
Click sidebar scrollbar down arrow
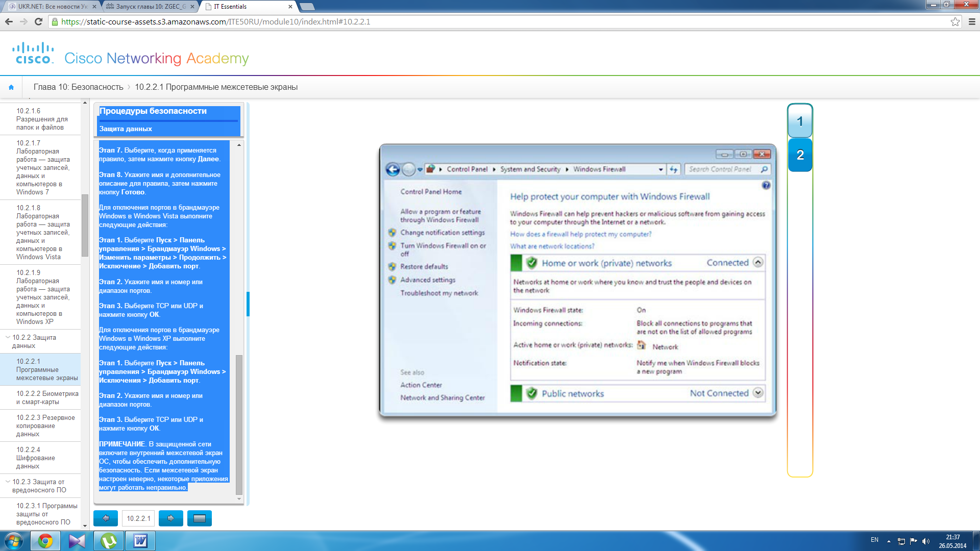(x=85, y=526)
